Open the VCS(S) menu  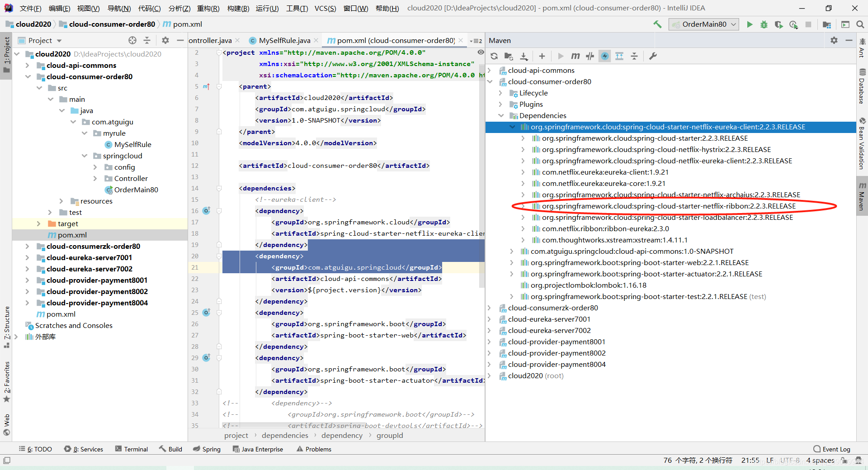point(325,8)
